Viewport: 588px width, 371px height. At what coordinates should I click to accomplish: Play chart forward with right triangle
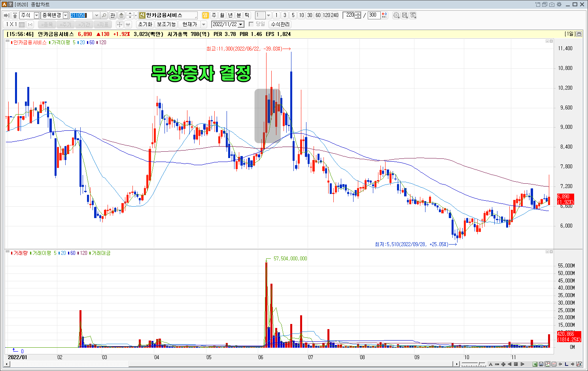point(522,364)
